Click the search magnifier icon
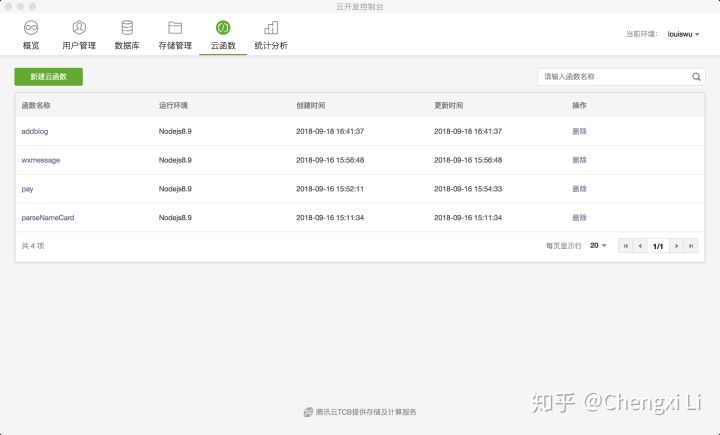The image size is (720, 435). pyautogui.click(x=696, y=77)
